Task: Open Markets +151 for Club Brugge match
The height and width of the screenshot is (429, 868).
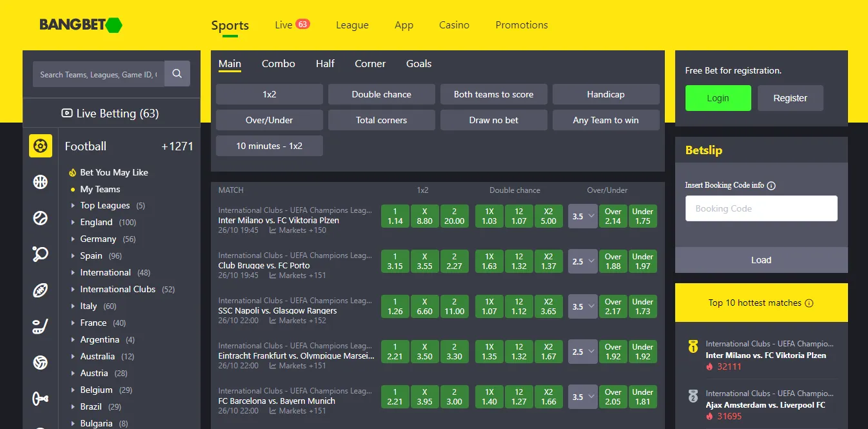Action: point(298,275)
